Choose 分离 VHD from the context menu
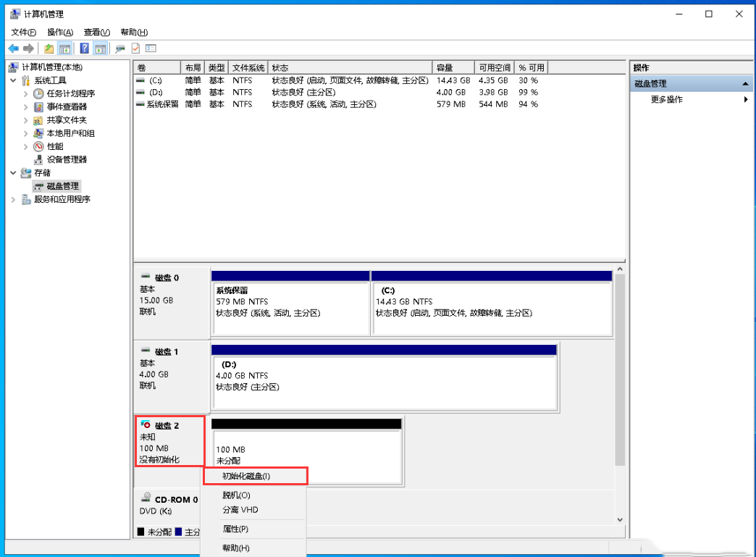The height and width of the screenshot is (557, 756). [x=253, y=510]
